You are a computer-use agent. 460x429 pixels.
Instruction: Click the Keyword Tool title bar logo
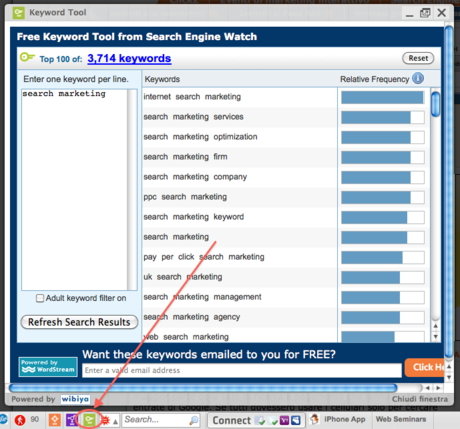(x=19, y=13)
